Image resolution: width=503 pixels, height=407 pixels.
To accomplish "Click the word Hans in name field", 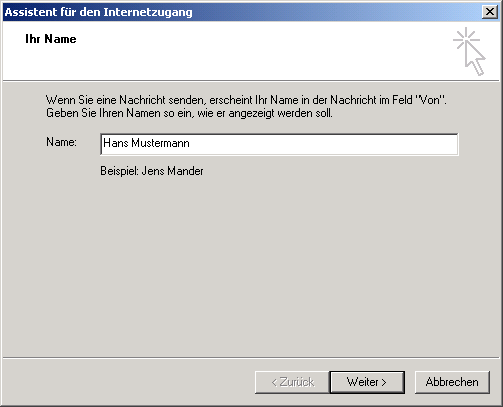I will pos(116,143).
